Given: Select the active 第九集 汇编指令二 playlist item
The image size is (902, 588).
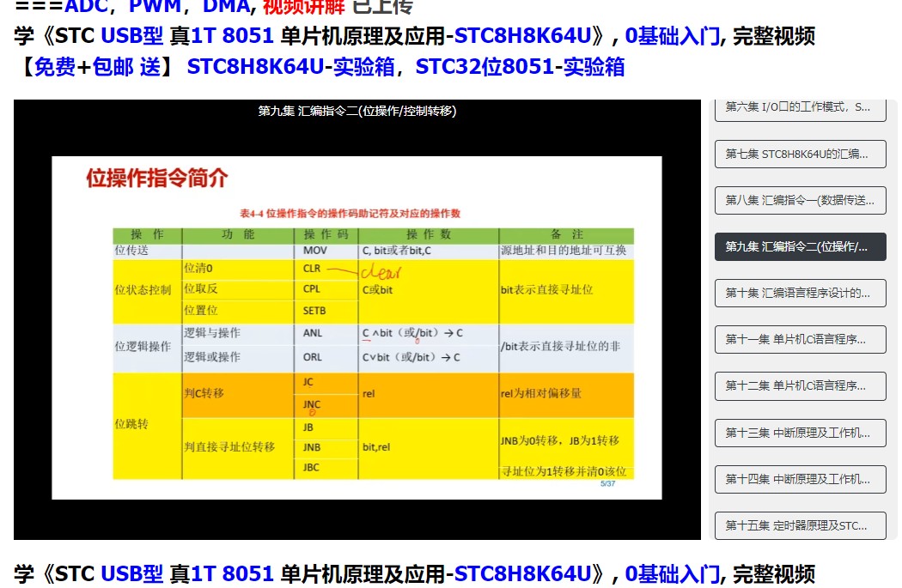Looking at the screenshot, I should pos(800,247).
